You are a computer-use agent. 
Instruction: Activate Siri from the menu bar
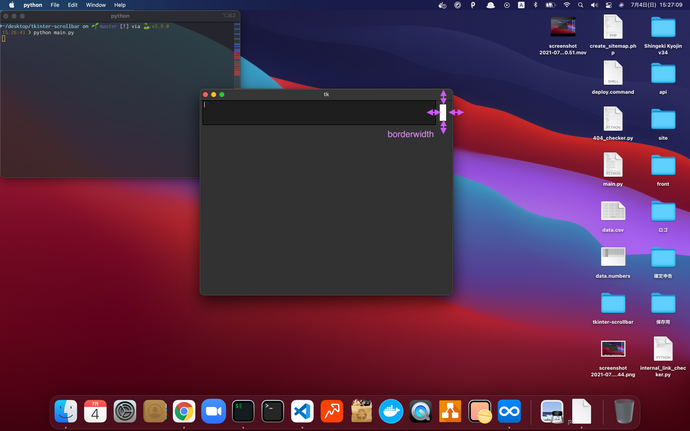pyautogui.click(x=621, y=5)
